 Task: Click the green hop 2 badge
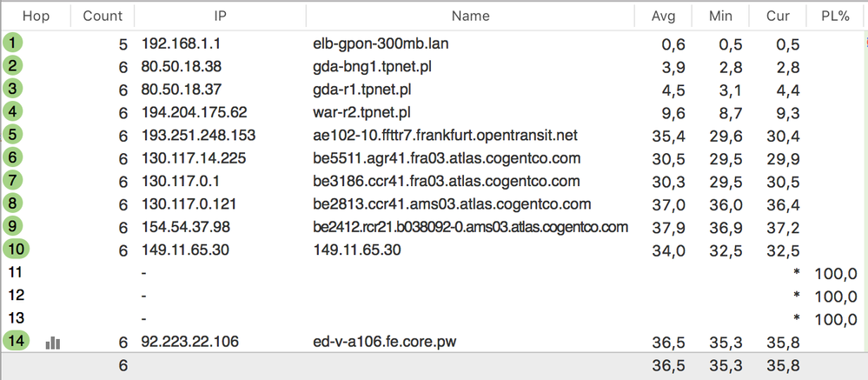[x=13, y=66]
